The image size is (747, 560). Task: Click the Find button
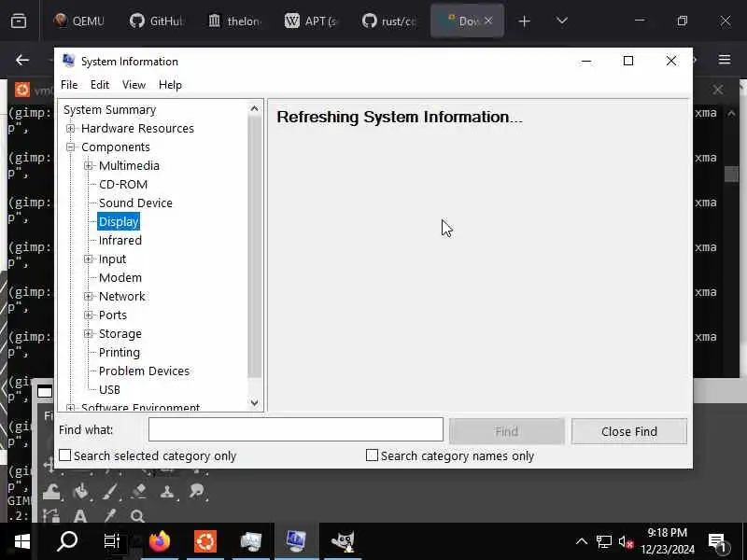click(x=506, y=431)
